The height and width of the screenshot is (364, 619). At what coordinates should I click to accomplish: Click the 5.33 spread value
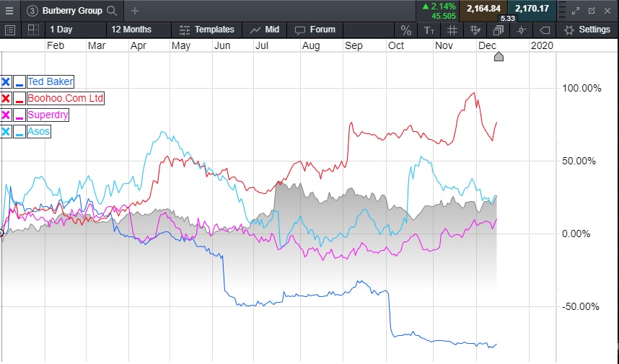click(x=508, y=19)
